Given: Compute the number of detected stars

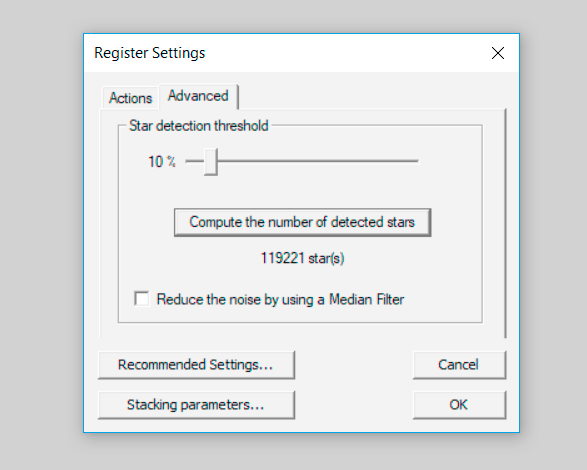Looking at the screenshot, I should pos(302,222).
